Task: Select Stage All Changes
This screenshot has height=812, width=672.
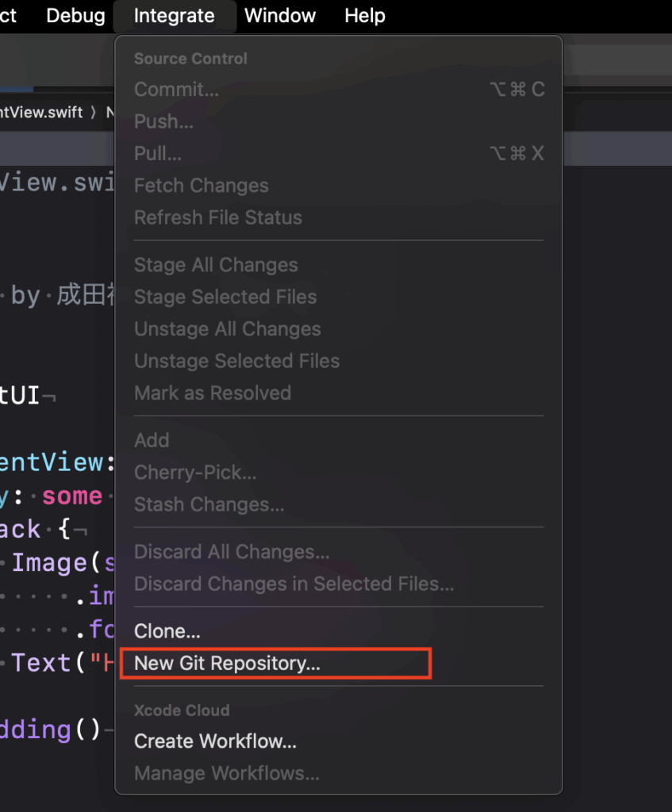Action: [x=339, y=265]
